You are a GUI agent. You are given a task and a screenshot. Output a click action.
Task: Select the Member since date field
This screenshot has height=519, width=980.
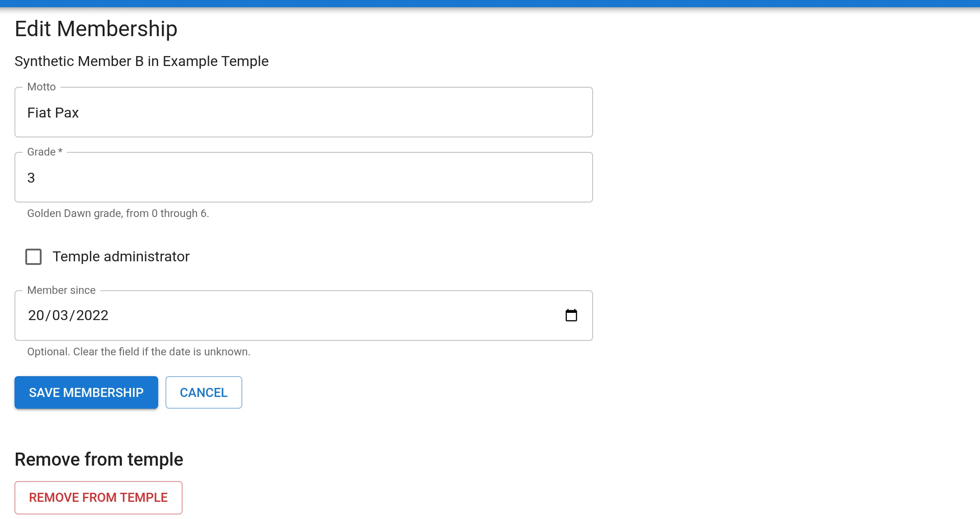[x=304, y=316]
